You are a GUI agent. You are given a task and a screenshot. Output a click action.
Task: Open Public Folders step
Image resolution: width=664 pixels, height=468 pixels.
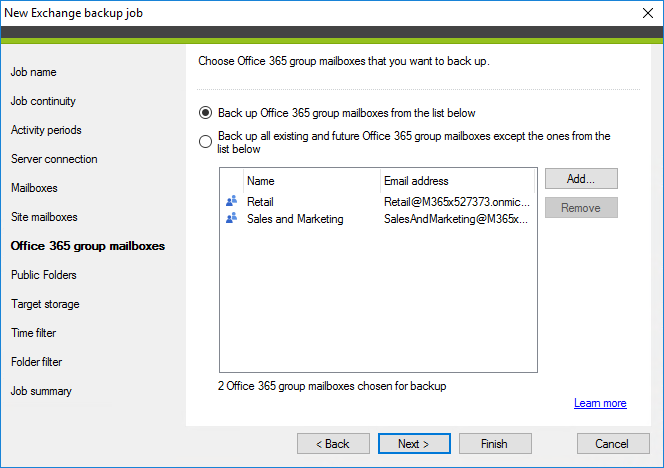[44, 275]
